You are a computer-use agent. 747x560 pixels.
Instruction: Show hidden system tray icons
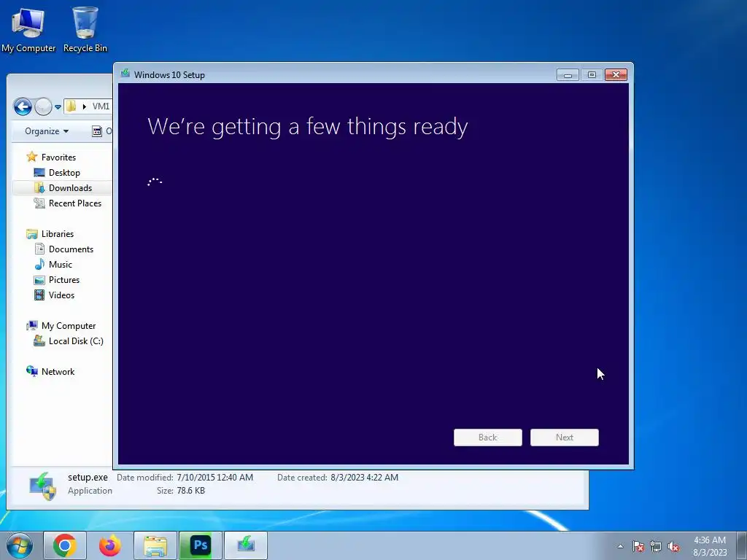(x=620, y=546)
